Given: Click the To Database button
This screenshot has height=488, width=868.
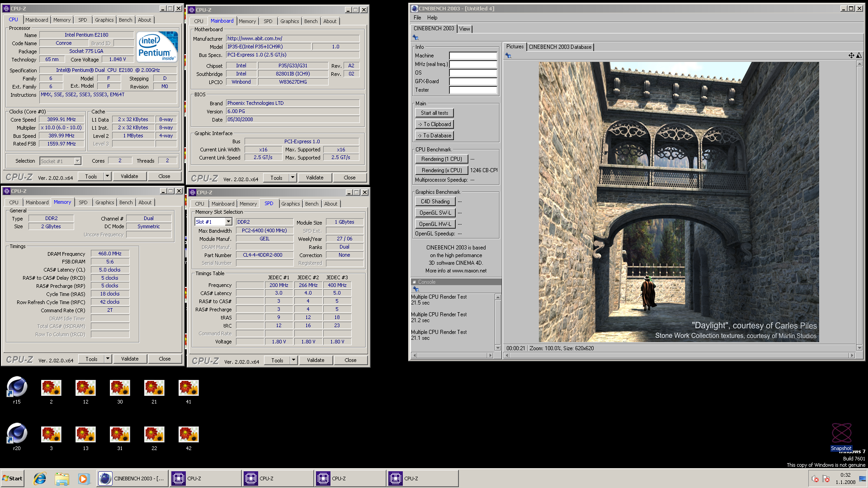Looking at the screenshot, I should pyautogui.click(x=434, y=136).
